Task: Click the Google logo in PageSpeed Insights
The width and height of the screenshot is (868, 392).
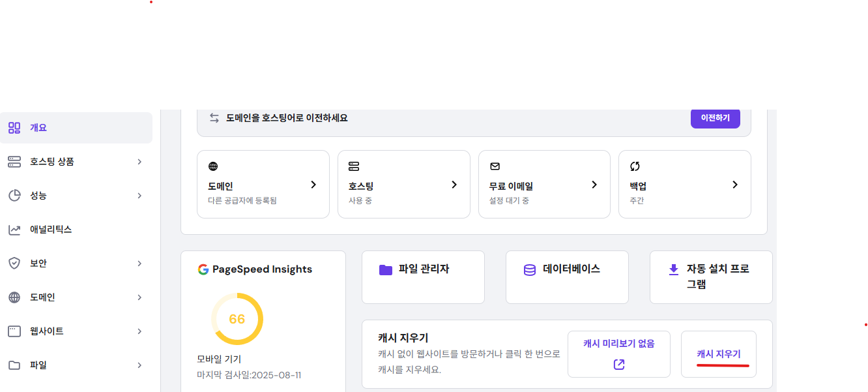Action: [203, 269]
